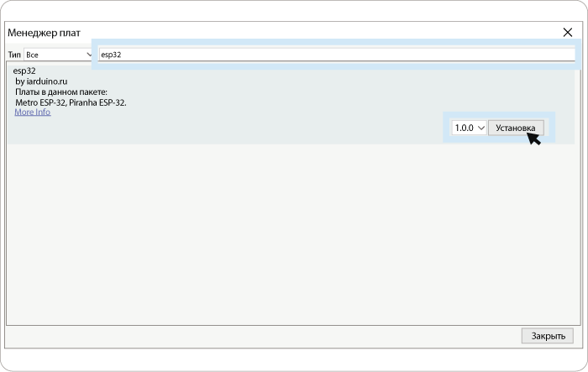
Task: Select the esp32 package title
Action: tap(24, 71)
